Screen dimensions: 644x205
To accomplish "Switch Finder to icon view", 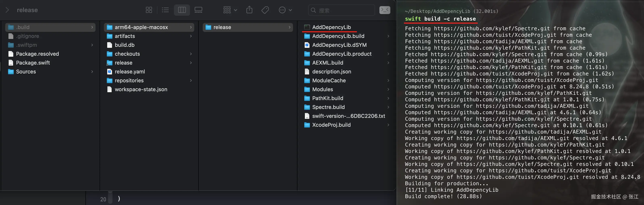I will click(x=149, y=10).
